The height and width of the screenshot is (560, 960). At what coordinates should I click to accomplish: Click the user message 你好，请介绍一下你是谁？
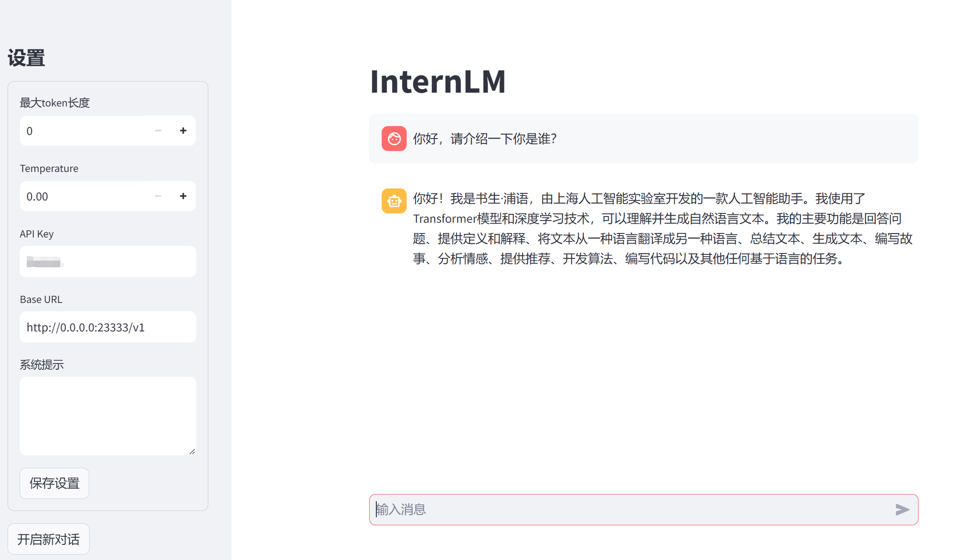(x=485, y=139)
